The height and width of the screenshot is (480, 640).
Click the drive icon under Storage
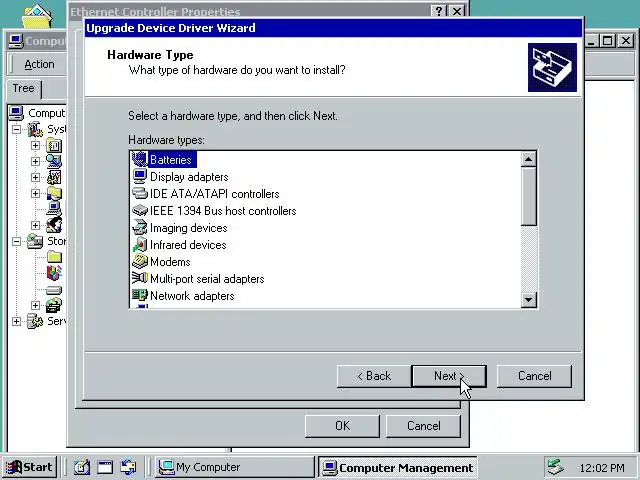pyautogui.click(x=54, y=290)
